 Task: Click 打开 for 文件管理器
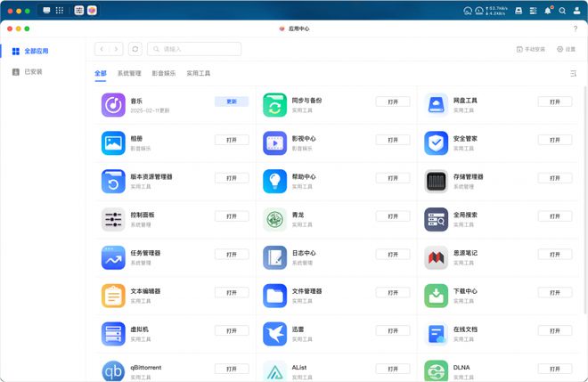coord(393,292)
